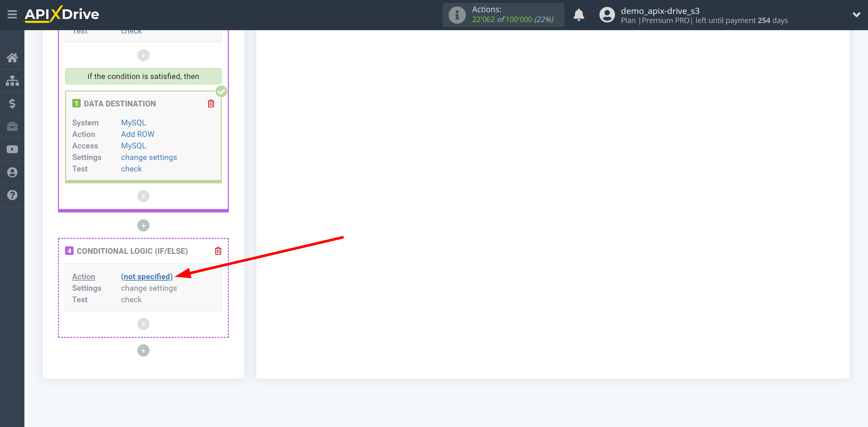The image size is (868, 427).
Task: Click the (not specified) action link
Action: (146, 277)
